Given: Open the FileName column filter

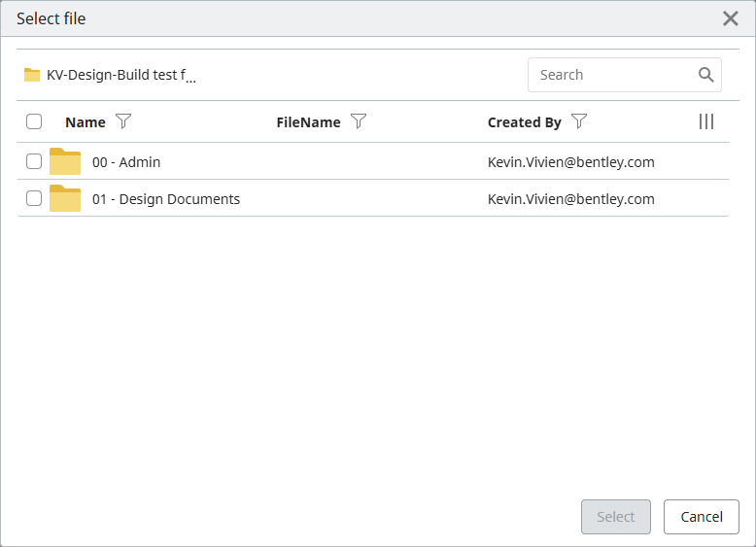Looking at the screenshot, I should coord(359,121).
